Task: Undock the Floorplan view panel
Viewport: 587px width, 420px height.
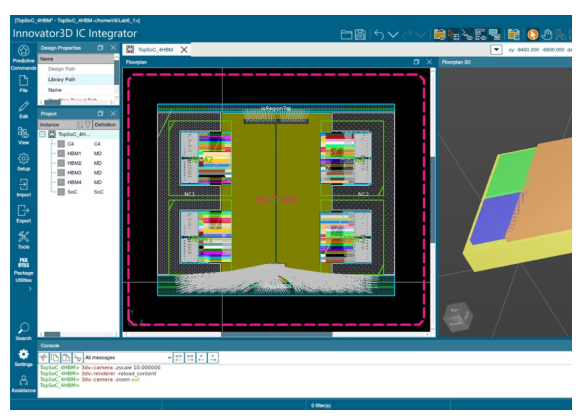Action: pyautogui.click(x=416, y=62)
